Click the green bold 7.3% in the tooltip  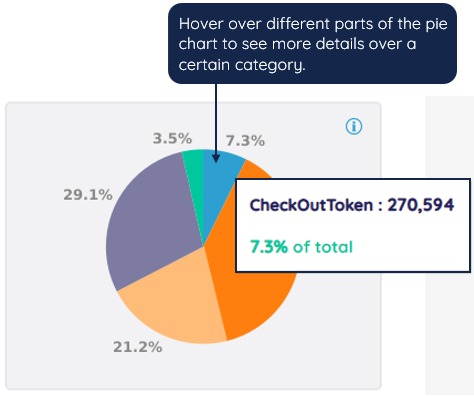click(269, 247)
